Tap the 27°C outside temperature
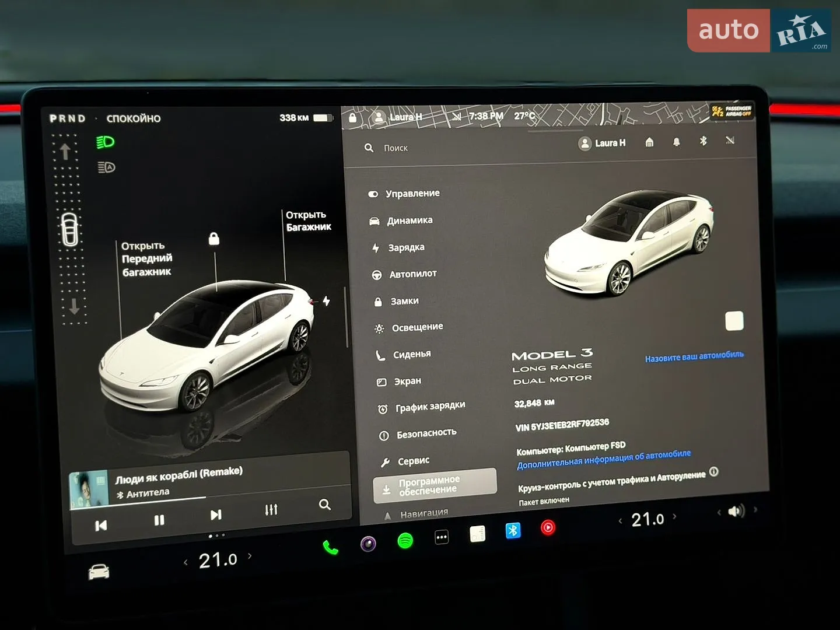The image size is (840, 630). (x=525, y=116)
